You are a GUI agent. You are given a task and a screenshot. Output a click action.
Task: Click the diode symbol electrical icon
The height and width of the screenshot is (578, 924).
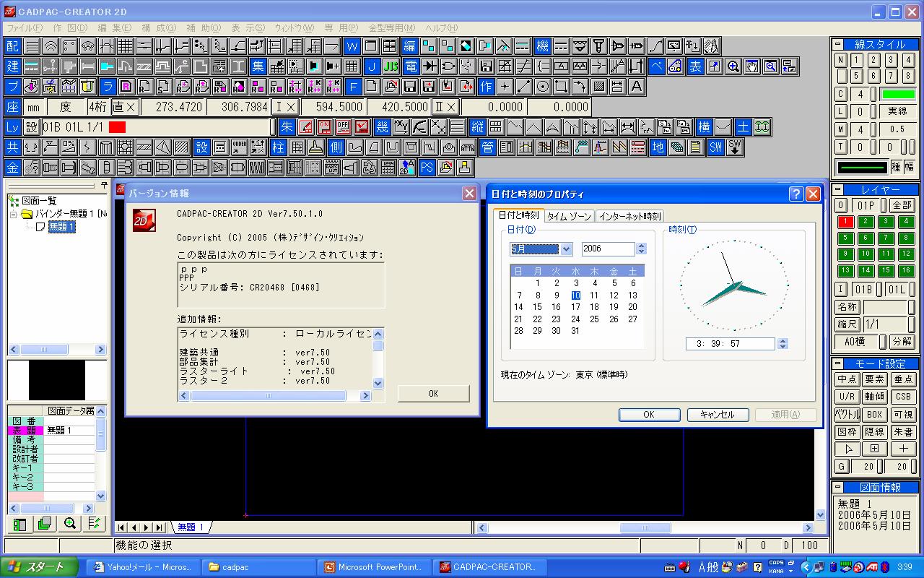point(430,66)
